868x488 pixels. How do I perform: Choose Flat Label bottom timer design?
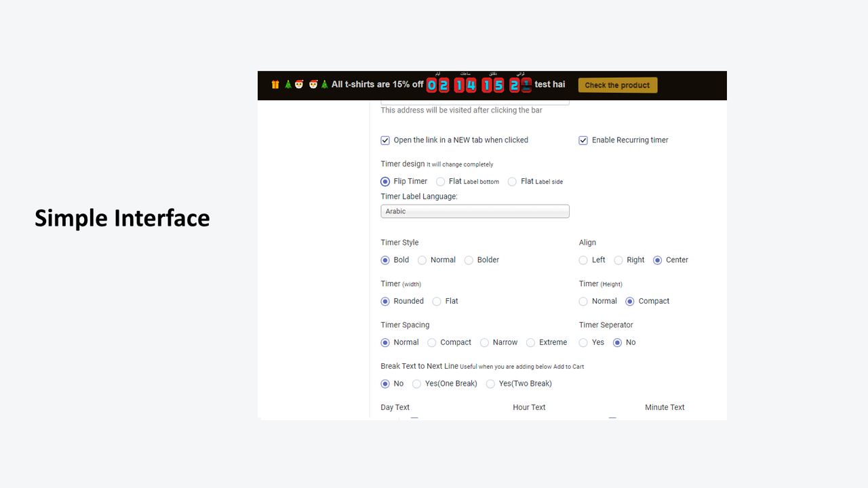tap(441, 182)
